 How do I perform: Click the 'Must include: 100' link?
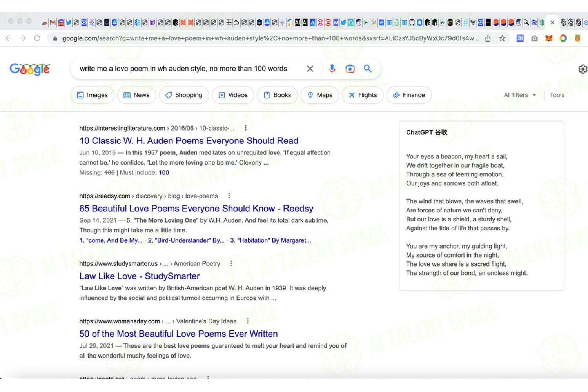164,172
